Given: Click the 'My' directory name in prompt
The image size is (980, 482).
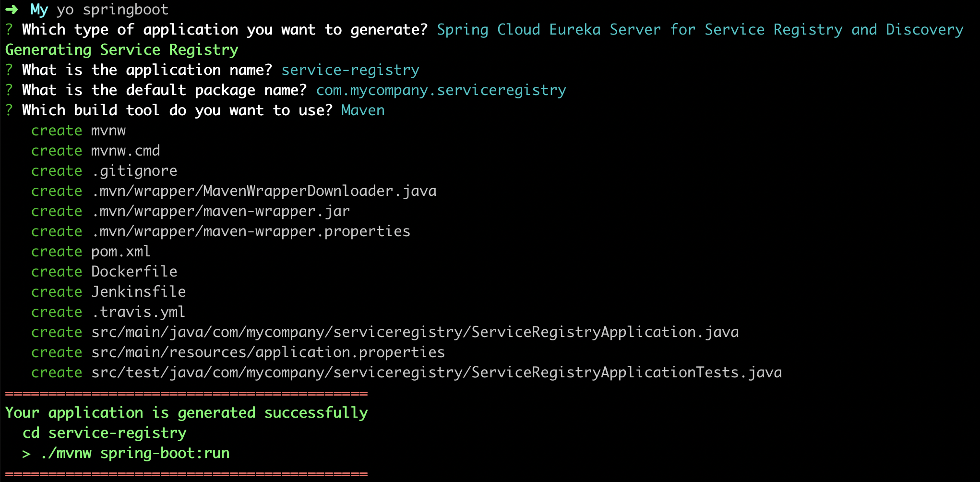Looking at the screenshot, I should tap(39, 9).
